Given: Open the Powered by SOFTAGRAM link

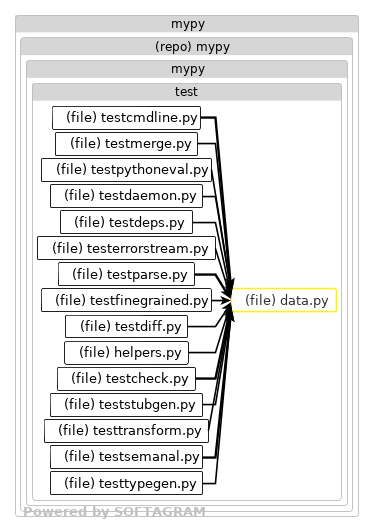Looking at the screenshot, I should point(114,512).
